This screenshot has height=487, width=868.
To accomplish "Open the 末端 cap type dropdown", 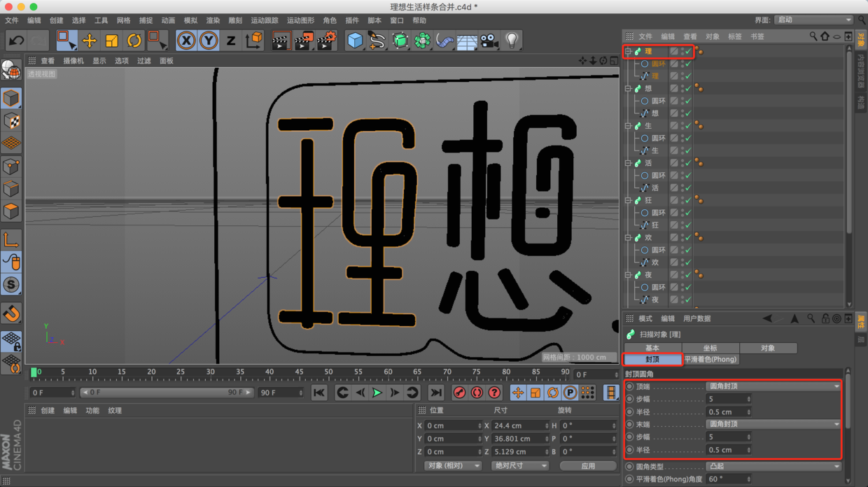I will click(773, 424).
